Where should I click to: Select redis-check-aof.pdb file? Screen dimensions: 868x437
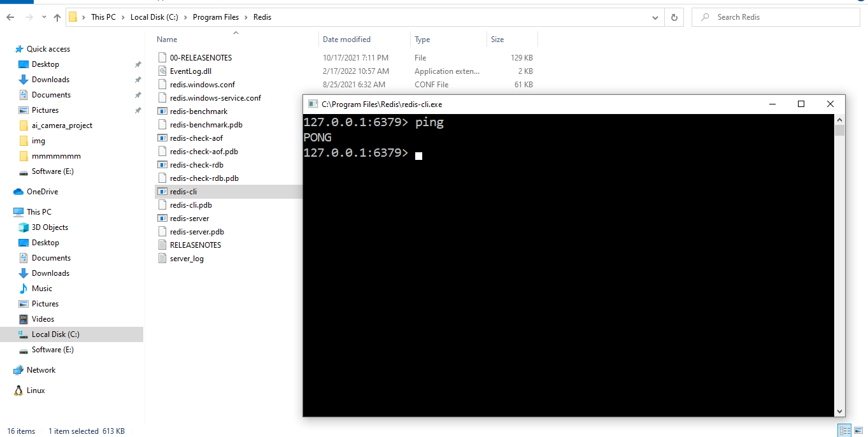coord(204,152)
